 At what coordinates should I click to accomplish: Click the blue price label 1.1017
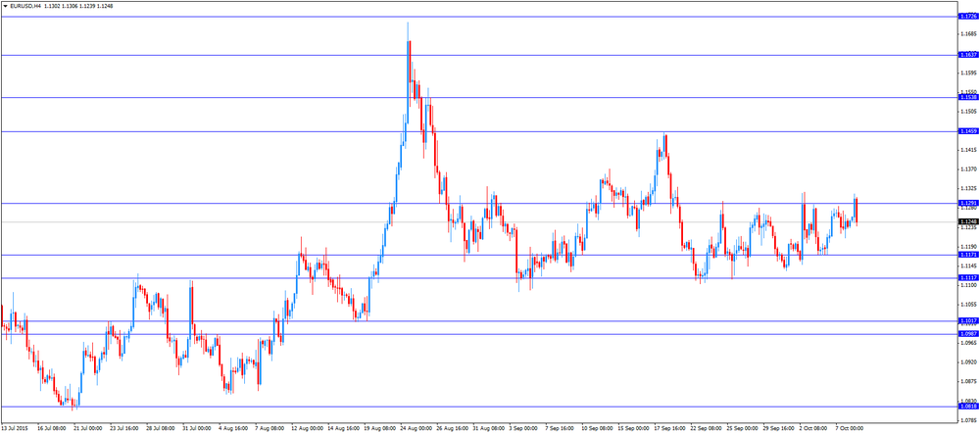click(x=967, y=320)
